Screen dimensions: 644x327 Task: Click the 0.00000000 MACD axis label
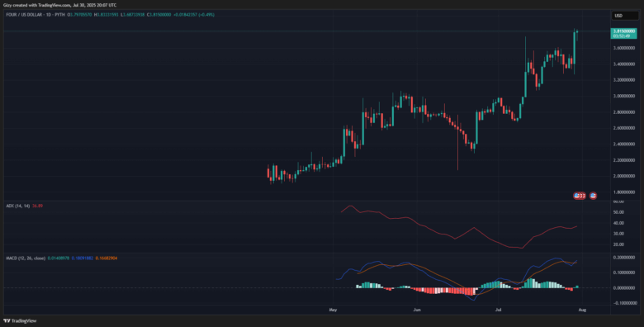click(624, 288)
